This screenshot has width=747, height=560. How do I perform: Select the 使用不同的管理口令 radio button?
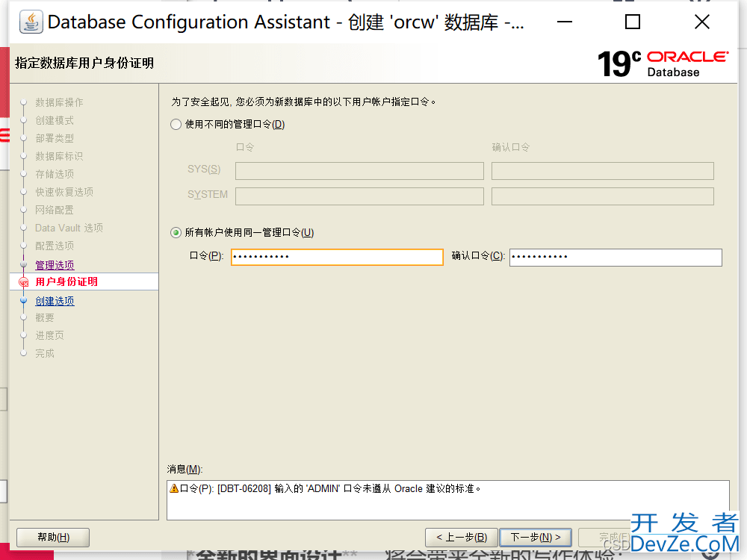176,124
